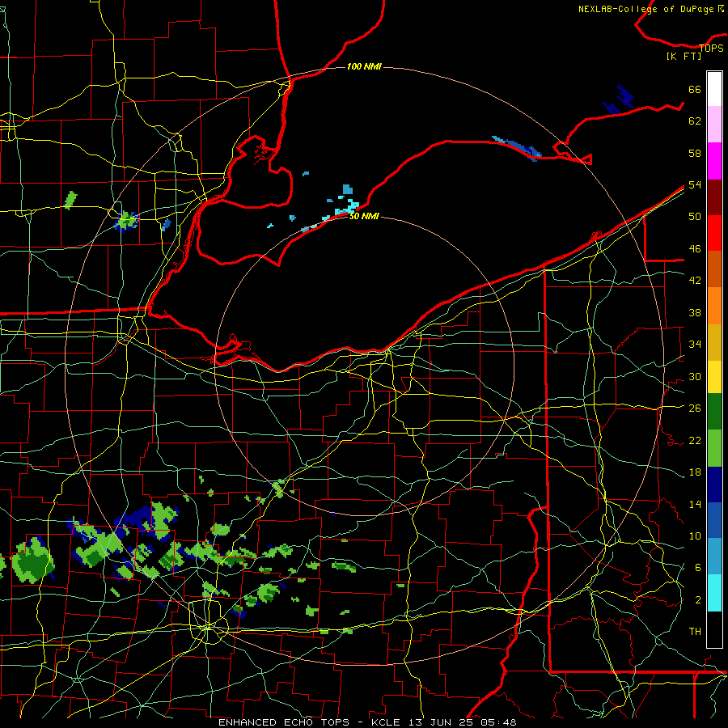Screen dimensions: 728x728
Task: Pick the bright red legend swatch
Action: coord(714,233)
